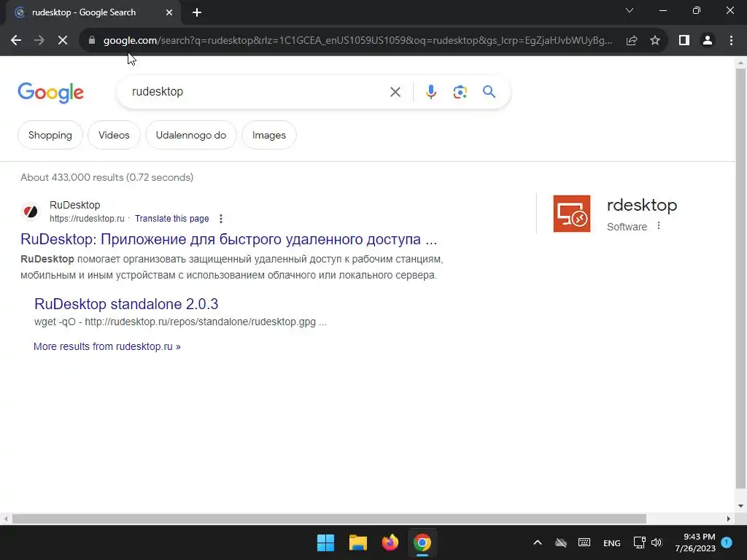Close the rudesktop Google Search tab

169,12
